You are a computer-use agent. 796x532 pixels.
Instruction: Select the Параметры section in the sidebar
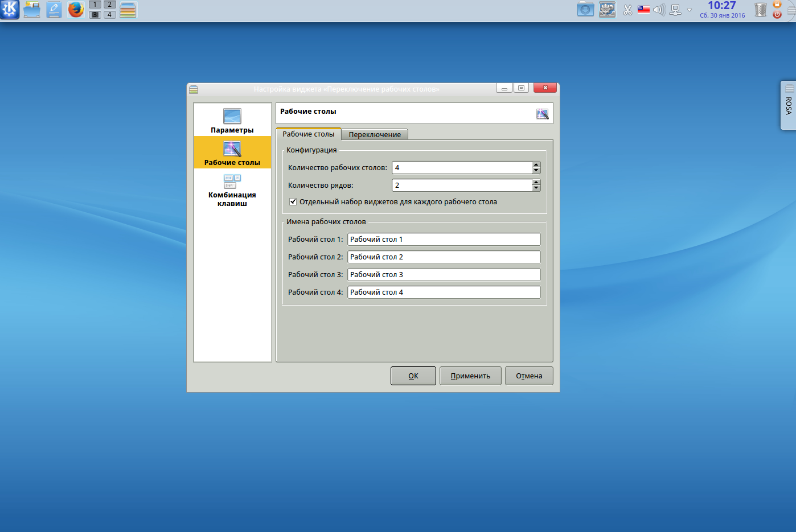[232, 121]
